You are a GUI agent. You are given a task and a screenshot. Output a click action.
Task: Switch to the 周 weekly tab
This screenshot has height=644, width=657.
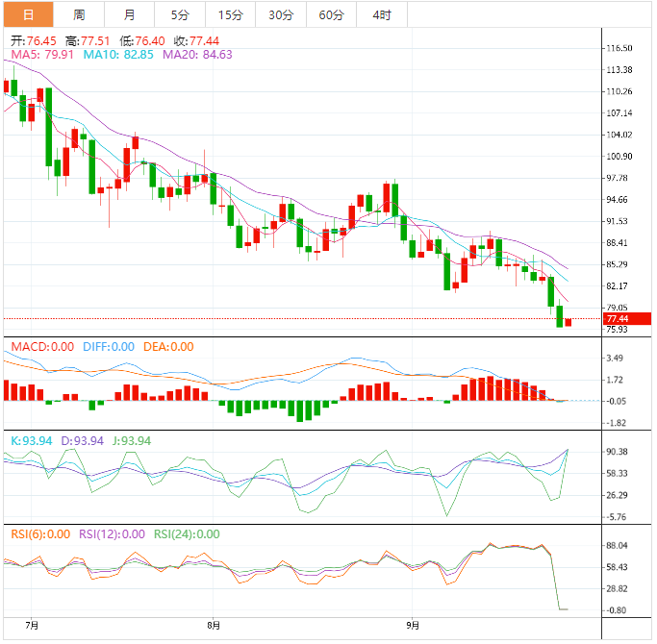(79, 15)
